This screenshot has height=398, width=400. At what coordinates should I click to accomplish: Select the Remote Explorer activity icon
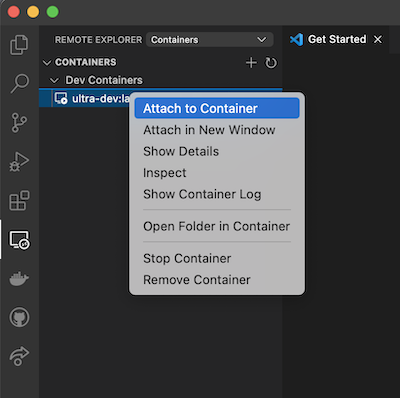[x=19, y=240]
